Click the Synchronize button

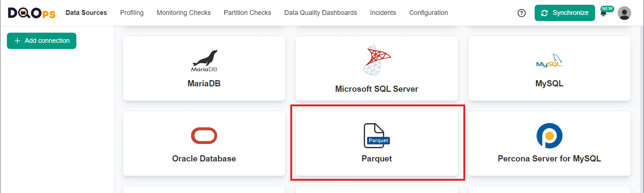(565, 13)
